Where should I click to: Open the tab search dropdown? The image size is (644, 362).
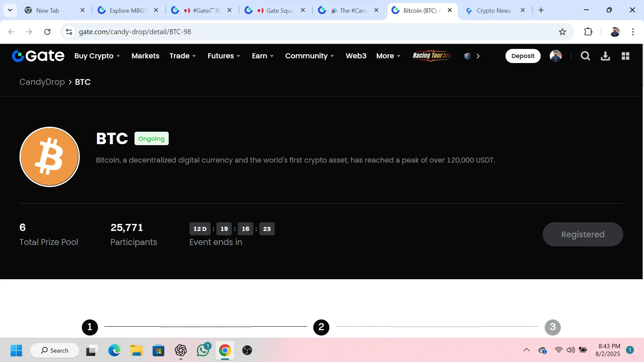coord(10,10)
